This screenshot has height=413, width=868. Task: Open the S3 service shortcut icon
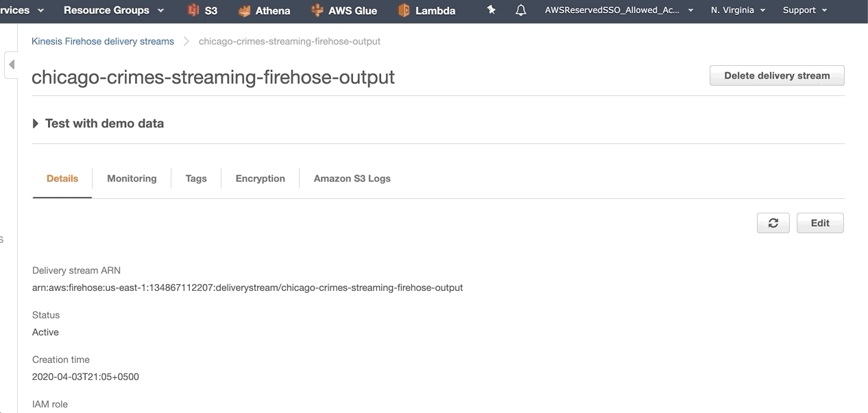(x=193, y=10)
